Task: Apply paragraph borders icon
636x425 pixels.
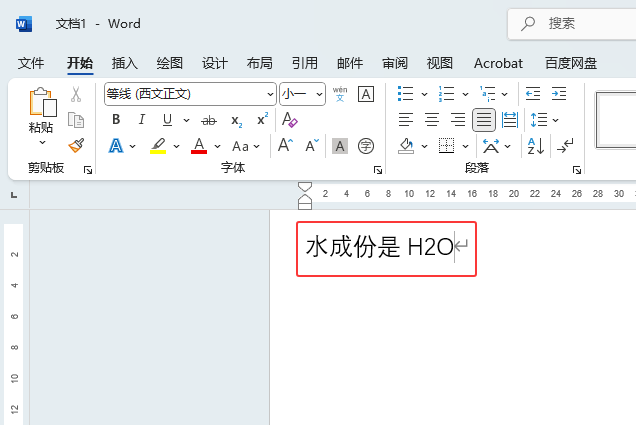Action: [446, 146]
